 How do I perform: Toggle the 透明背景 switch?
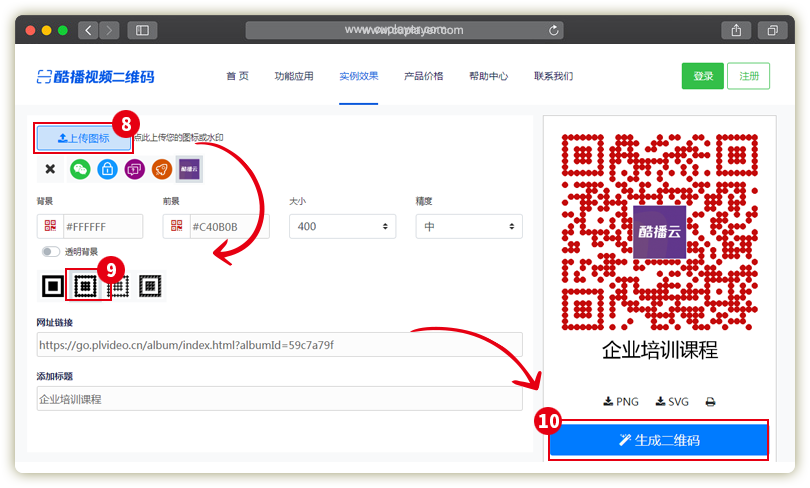point(49,252)
